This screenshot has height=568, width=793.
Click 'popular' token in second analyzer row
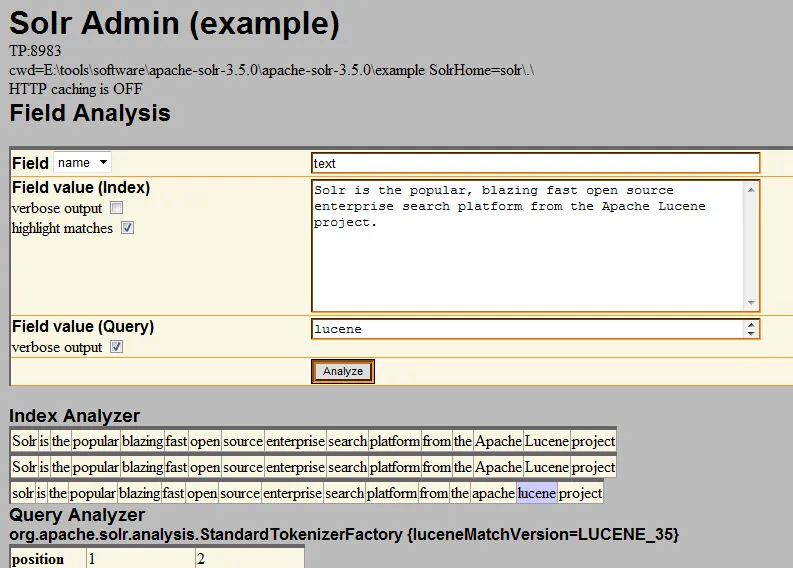point(96,467)
